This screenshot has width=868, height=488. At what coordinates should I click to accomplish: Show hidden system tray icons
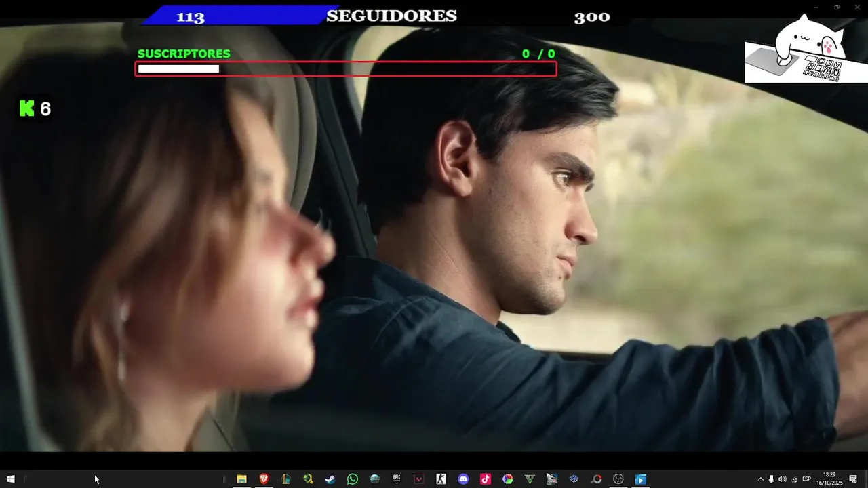tap(760, 479)
